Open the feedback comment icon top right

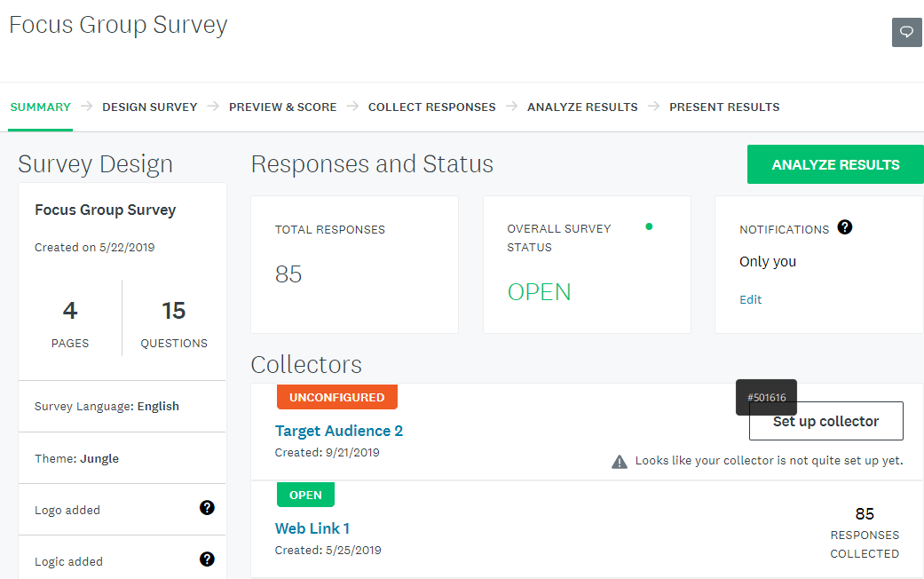coord(905,32)
